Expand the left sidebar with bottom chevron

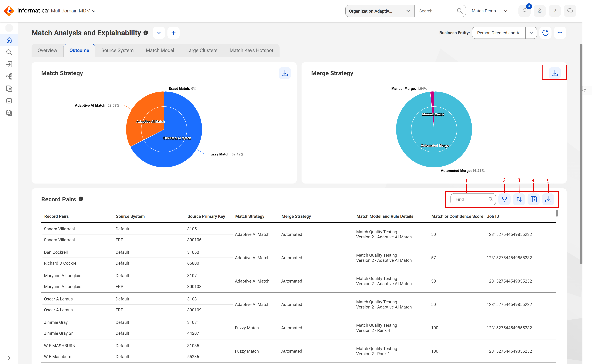pos(9,358)
